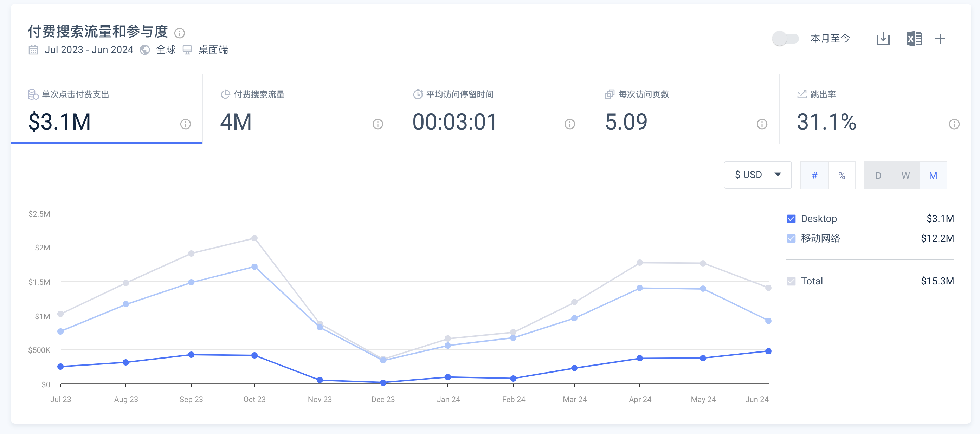Open info tooltip beside the widget title
The height and width of the screenshot is (434, 980).
coord(180,33)
